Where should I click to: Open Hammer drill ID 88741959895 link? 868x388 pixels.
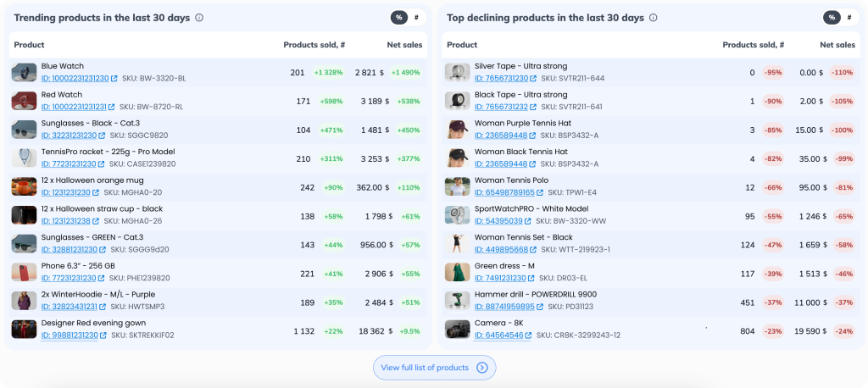click(x=504, y=307)
